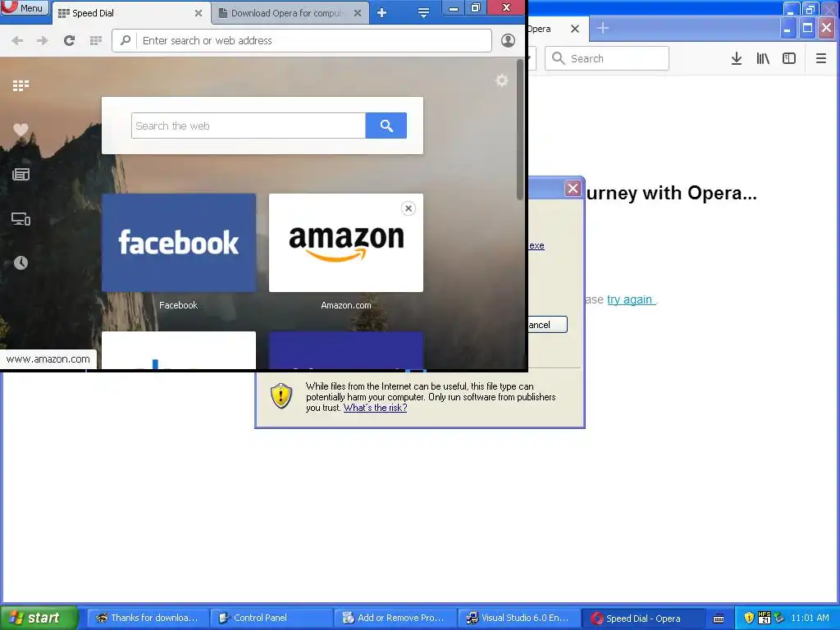The width and height of the screenshot is (840, 630).
Task: Reload the Opera page
Action: pyautogui.click(x=69, y=41)
